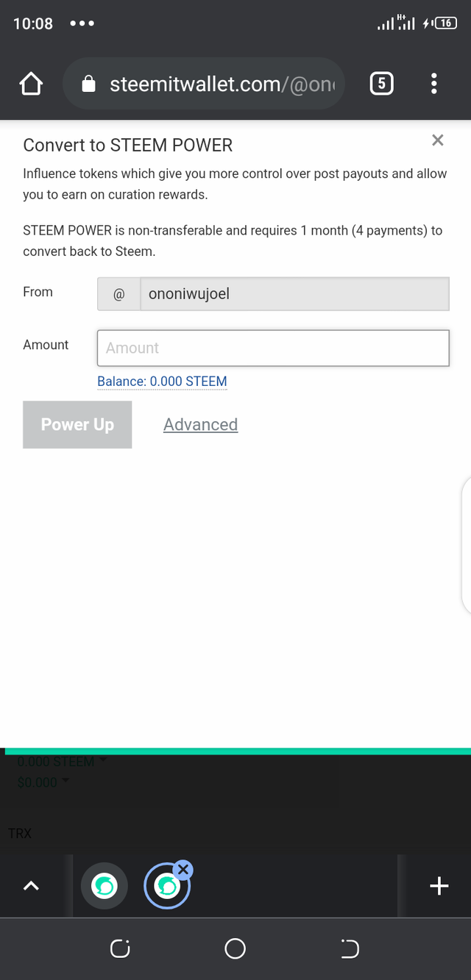Select the first Steemit tab thumbnail

click(x=104, y=885)
